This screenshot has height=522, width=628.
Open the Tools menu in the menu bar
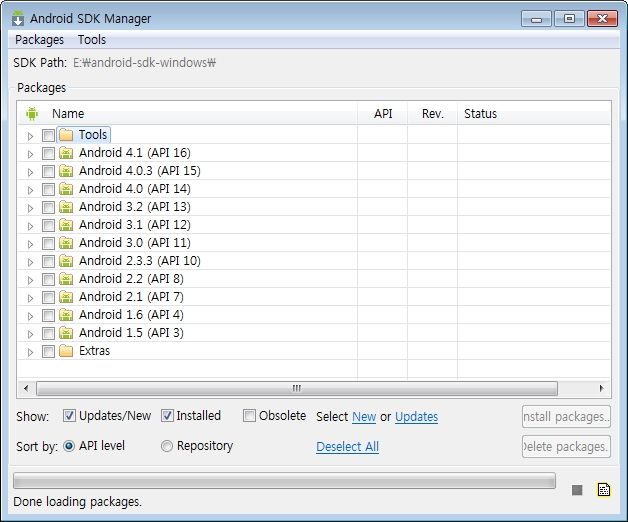point(92,40)
